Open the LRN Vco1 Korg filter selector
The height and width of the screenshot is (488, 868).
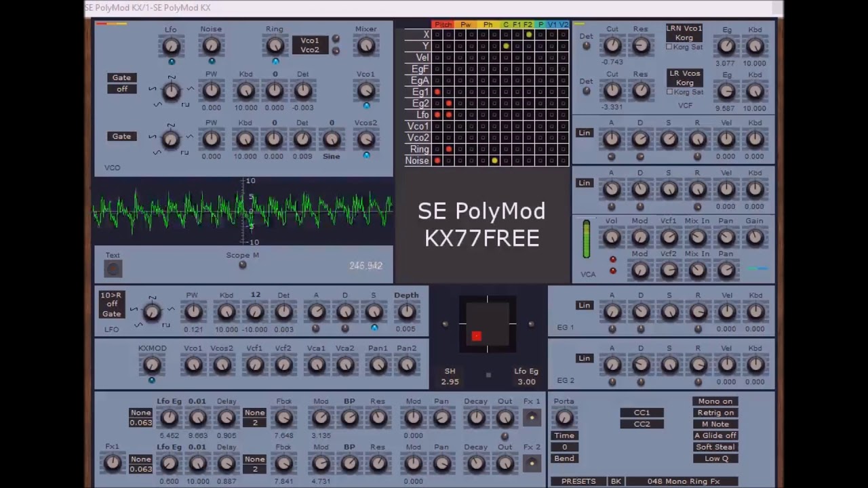pos(684,33)
